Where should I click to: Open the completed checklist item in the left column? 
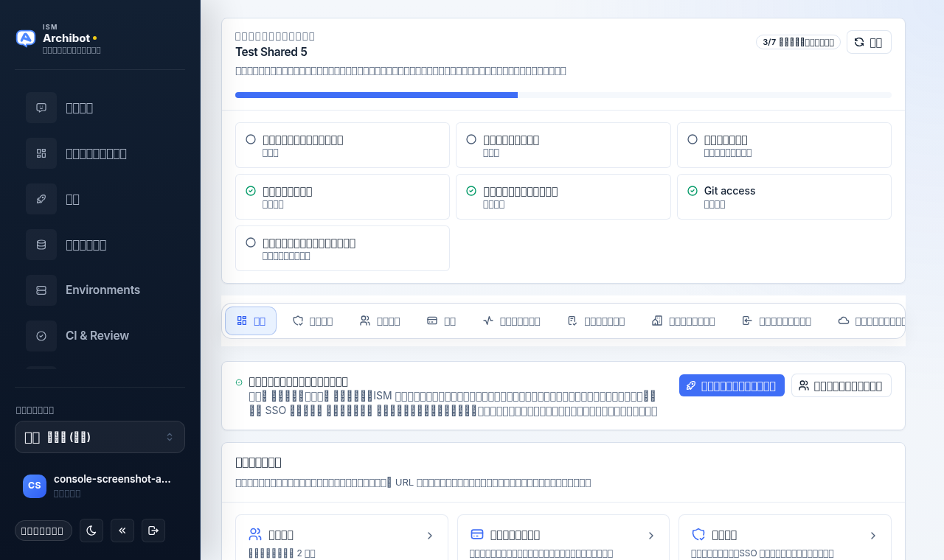tap(342, 197)
